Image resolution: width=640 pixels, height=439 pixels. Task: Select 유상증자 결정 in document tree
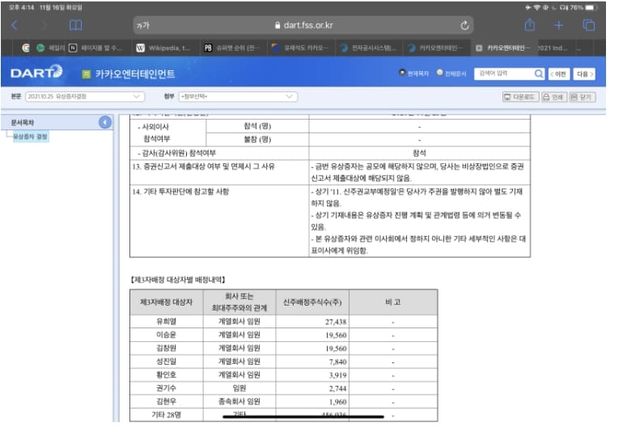pos(33,136)
